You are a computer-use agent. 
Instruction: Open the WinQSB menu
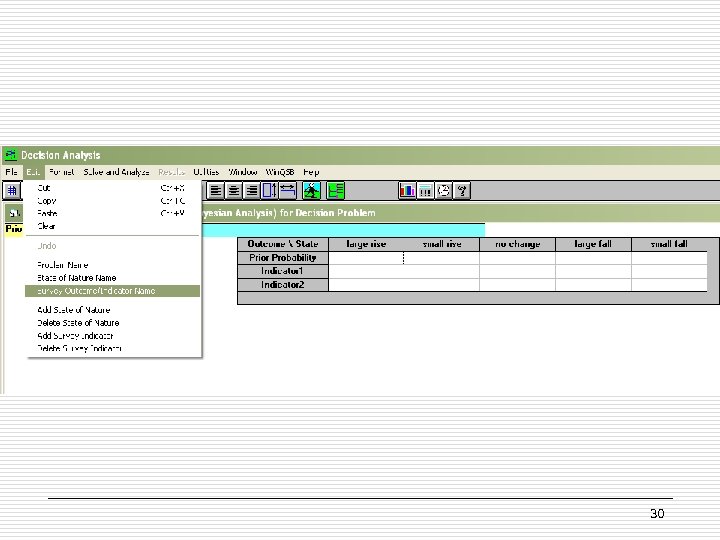[280, 172]
